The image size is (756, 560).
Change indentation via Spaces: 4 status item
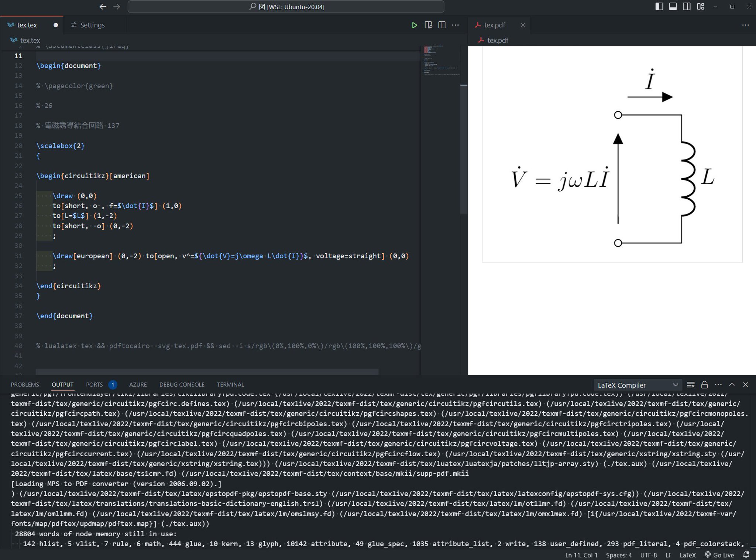click(x=619, y=555)
